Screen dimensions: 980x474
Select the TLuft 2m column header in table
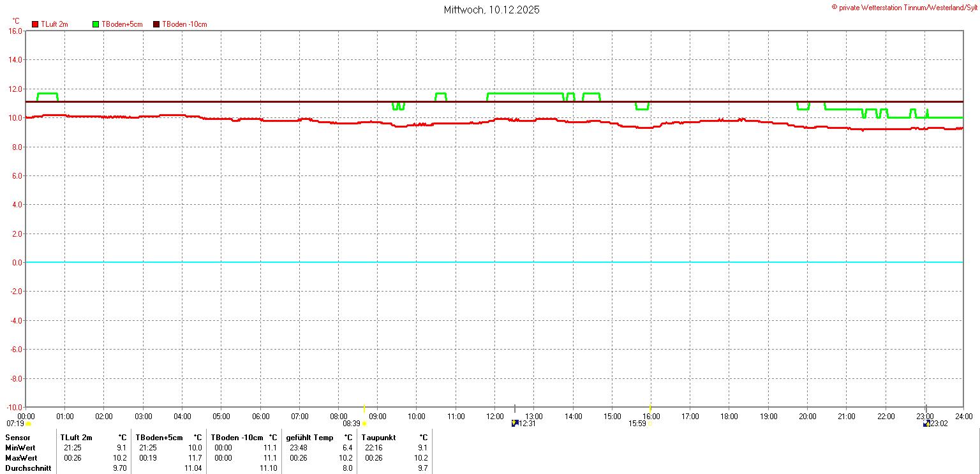coord(76,438)
